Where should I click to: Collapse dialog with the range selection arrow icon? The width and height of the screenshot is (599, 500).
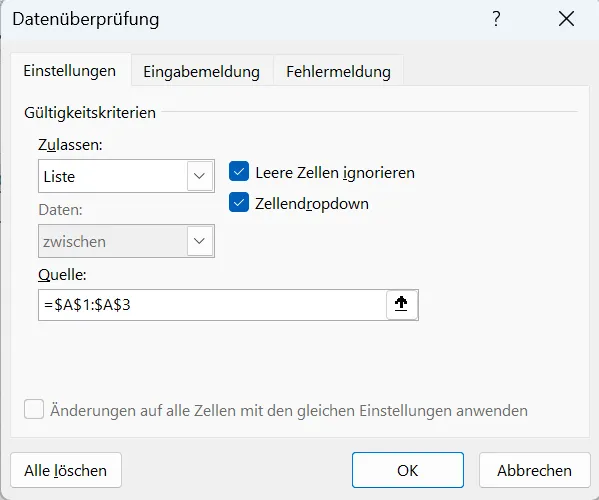pyautogui.click(x=402, y=304)
